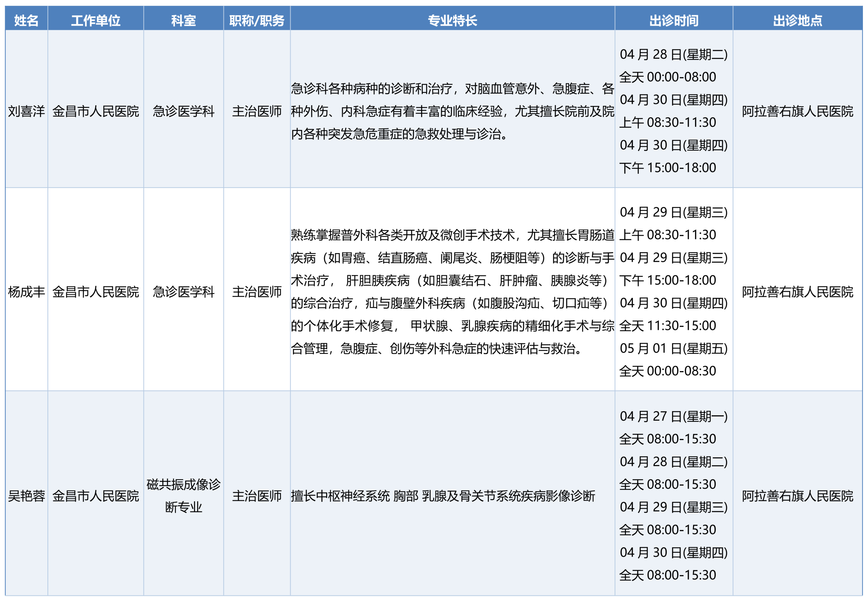Click 吴艳蓉's specialty text about 影像诊断
The image size is (868, 614).
click(x=443, y=496)
